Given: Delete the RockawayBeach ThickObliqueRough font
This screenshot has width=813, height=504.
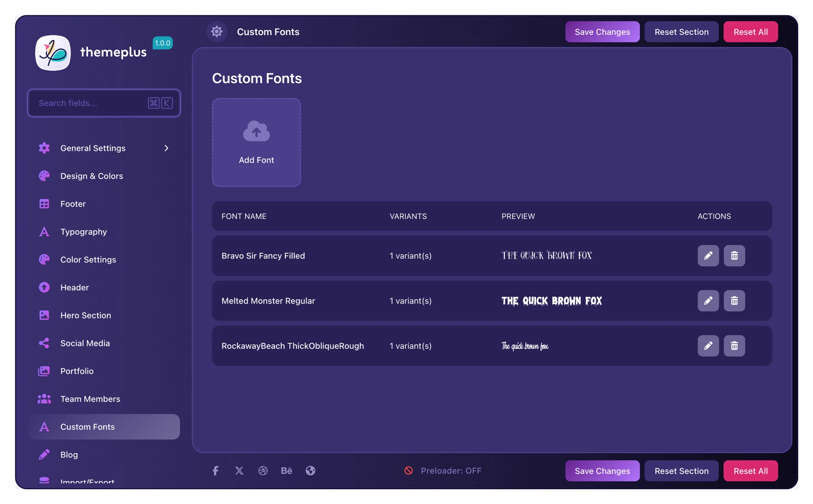Looking at the screenshot, I should [x=734, y=346].
